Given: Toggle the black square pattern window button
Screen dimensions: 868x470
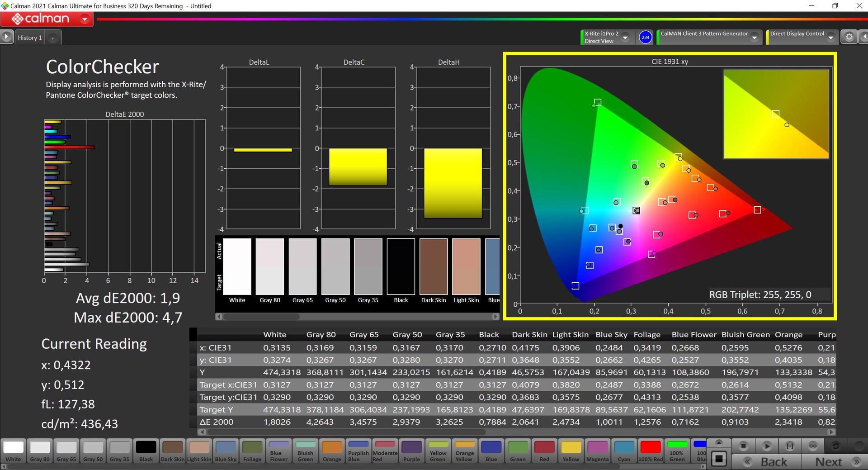Looking at the screenshot, I should 719,459.
